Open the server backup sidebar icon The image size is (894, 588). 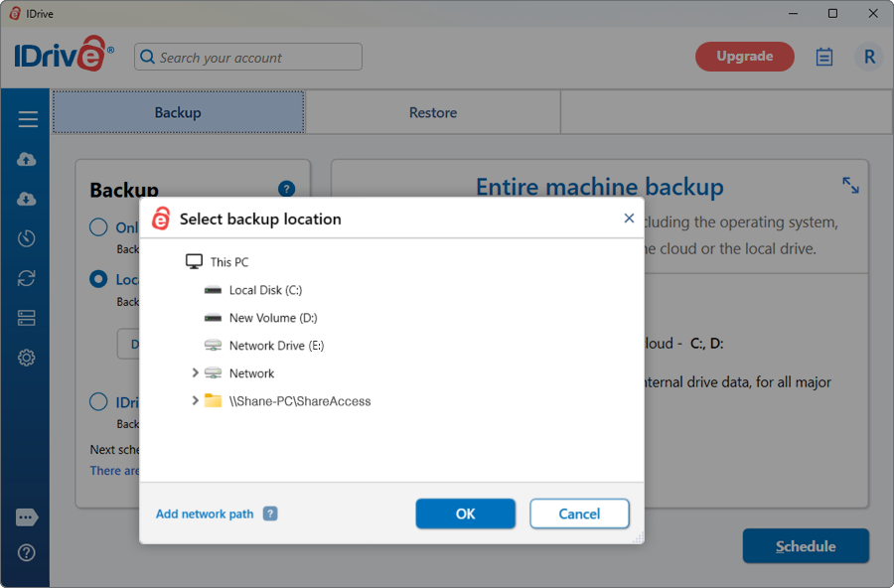click(26, 318)
